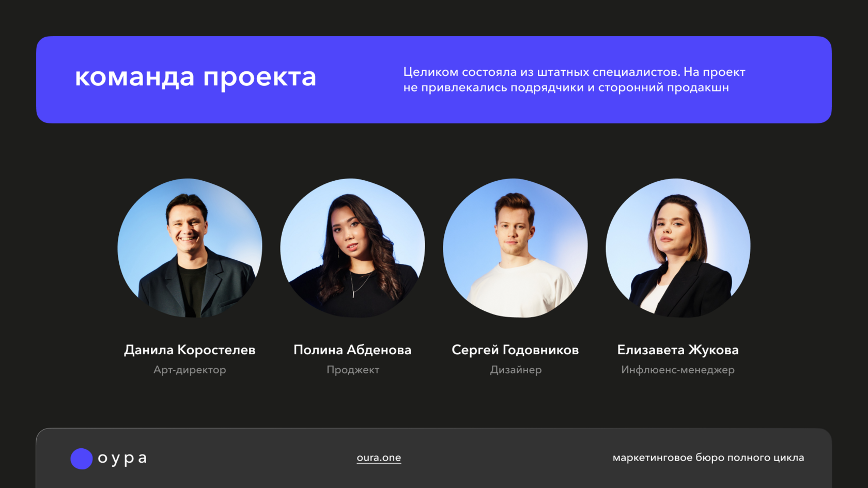
Task: Click the name Полина Абденова
Action: [352, 350]
